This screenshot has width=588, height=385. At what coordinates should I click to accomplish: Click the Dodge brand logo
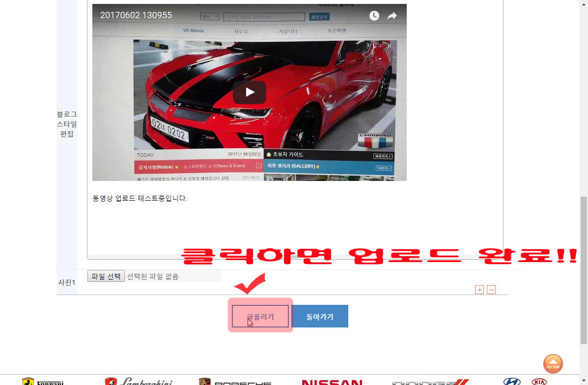[430, 382]
